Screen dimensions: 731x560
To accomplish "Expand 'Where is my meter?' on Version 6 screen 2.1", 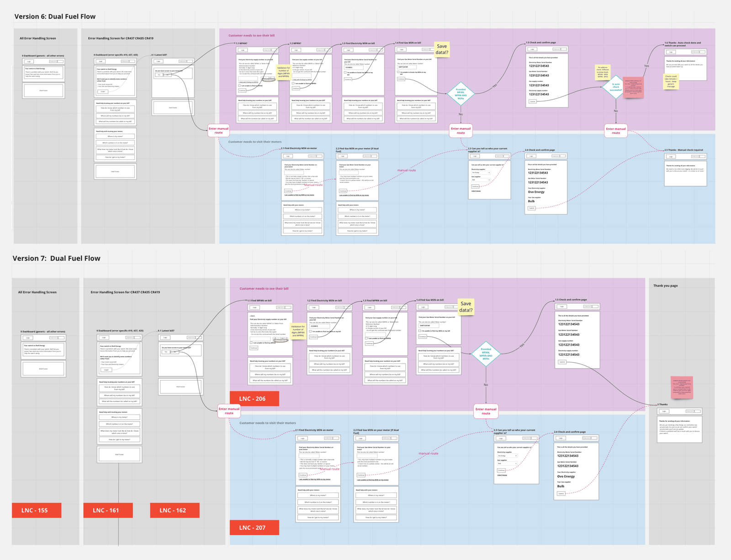I will point(302,210).
